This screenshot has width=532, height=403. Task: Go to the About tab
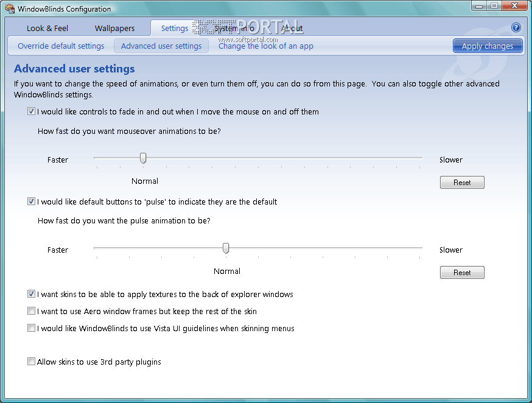pyautogui.click(x=292, y=28)
